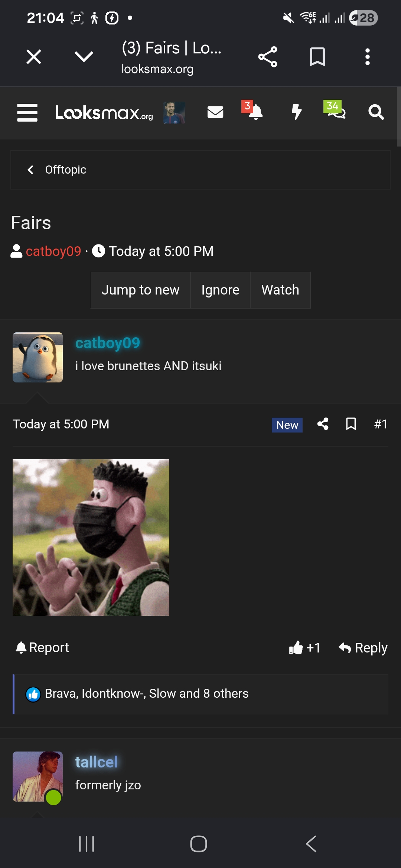Viewport: 401px width, 868px height.
Task: Like the post with thumbs up +1
Action: [x=305, y=648]
